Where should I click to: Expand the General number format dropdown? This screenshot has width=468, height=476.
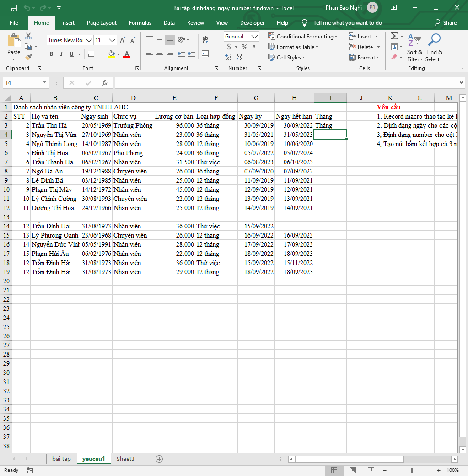point(255,37)
